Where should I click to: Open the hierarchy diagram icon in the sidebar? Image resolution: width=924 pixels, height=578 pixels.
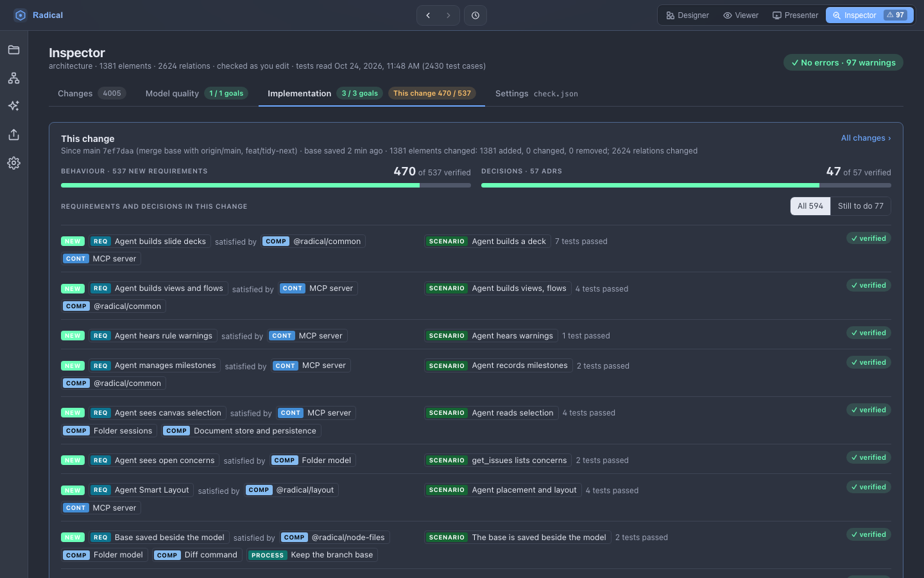13,78
